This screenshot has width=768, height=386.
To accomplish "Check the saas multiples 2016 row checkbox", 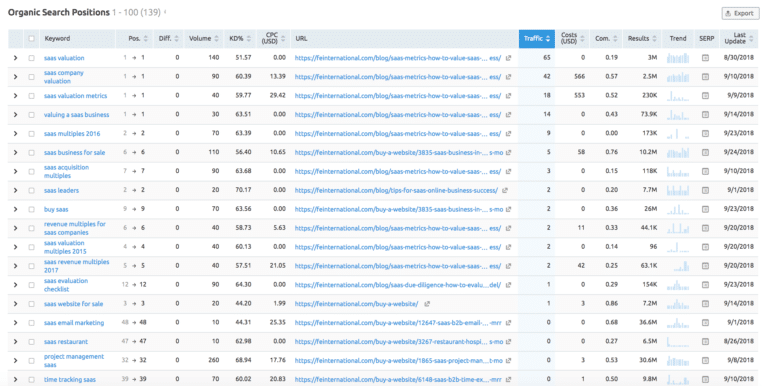I will pos(31,133).
